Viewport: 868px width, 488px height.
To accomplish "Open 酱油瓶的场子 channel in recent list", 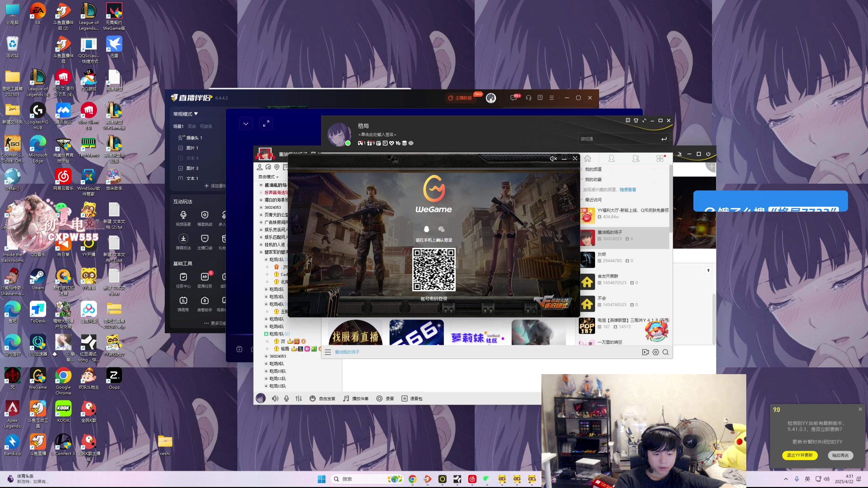I will [625, 237].
